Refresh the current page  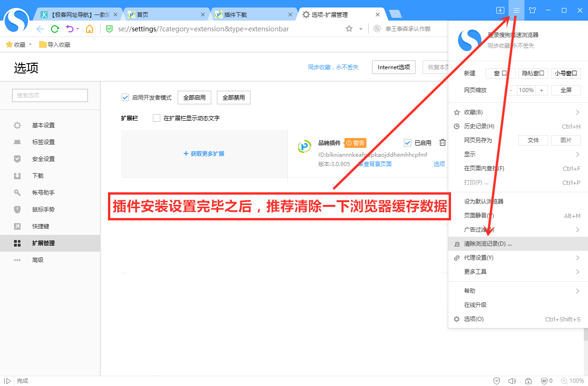click(x=55, y=29)
